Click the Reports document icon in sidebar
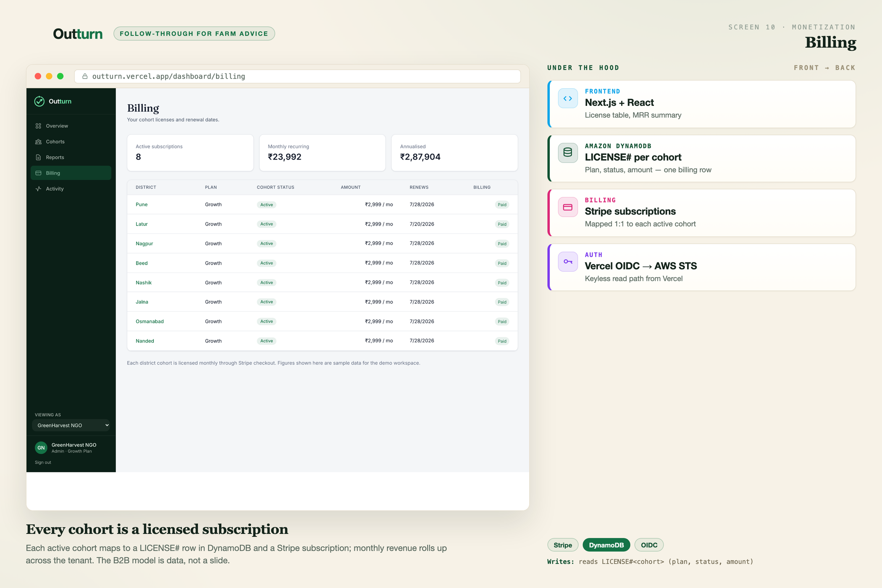882x588 pixels. (x=38, y=157)
